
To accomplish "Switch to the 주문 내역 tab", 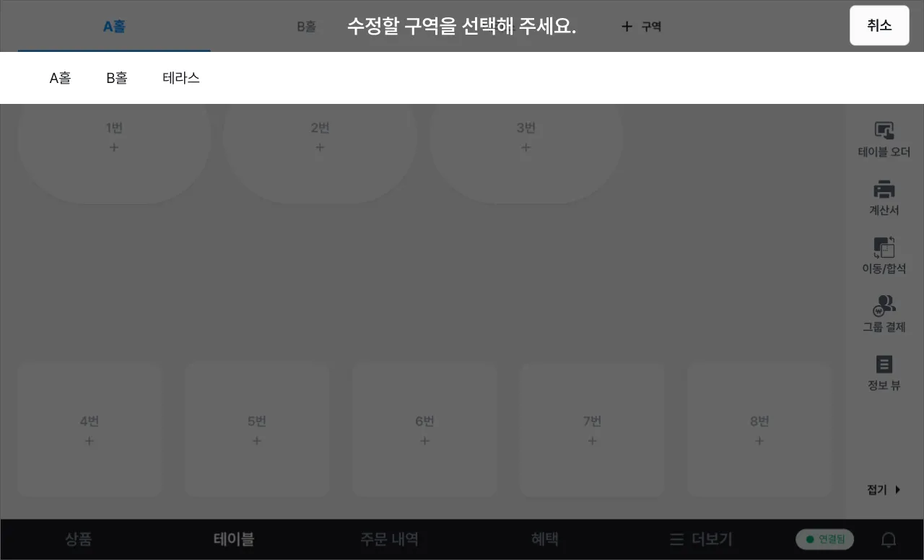I will click(x=389, y=539).
